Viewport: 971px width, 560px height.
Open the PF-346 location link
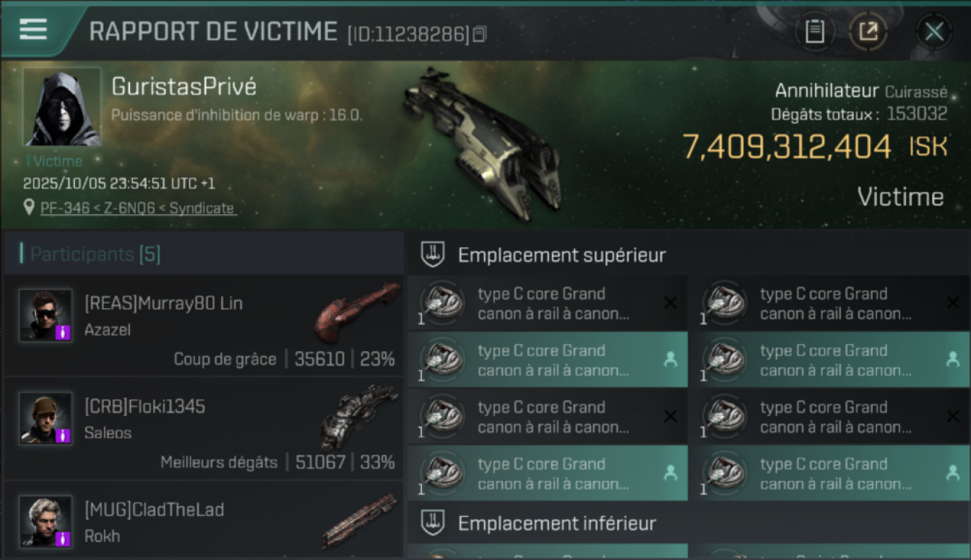pyautogui.click(x=138, y=208)
